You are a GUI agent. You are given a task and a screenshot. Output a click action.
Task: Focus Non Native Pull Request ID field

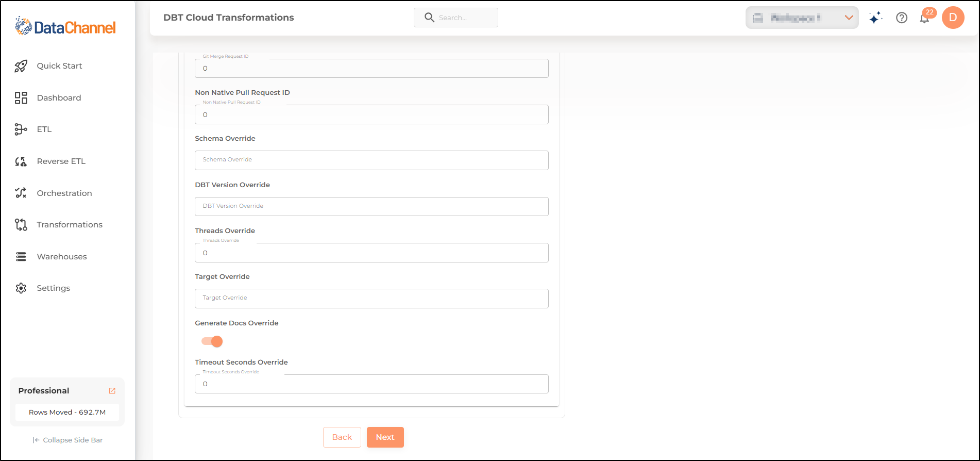[x=371, y=114]
